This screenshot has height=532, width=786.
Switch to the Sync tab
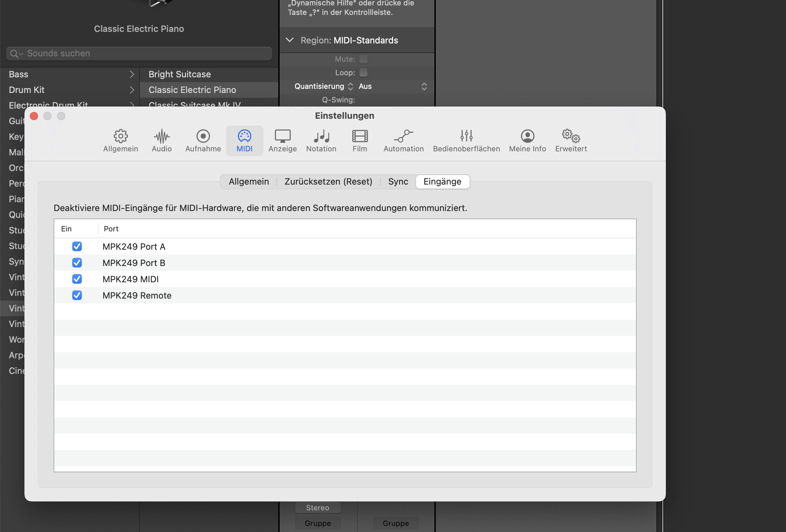tap(398, 182)
